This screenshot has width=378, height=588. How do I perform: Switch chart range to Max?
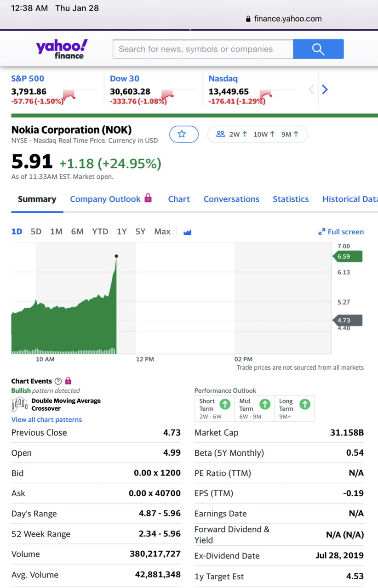click(x=162, y=232)
